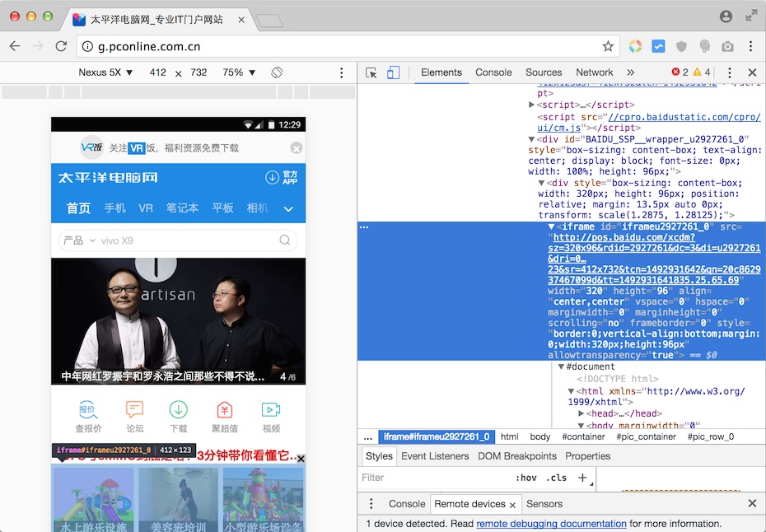Screen dimensions: 766x532
Task: Show more DevTools tabs
Action: (631, 72)
